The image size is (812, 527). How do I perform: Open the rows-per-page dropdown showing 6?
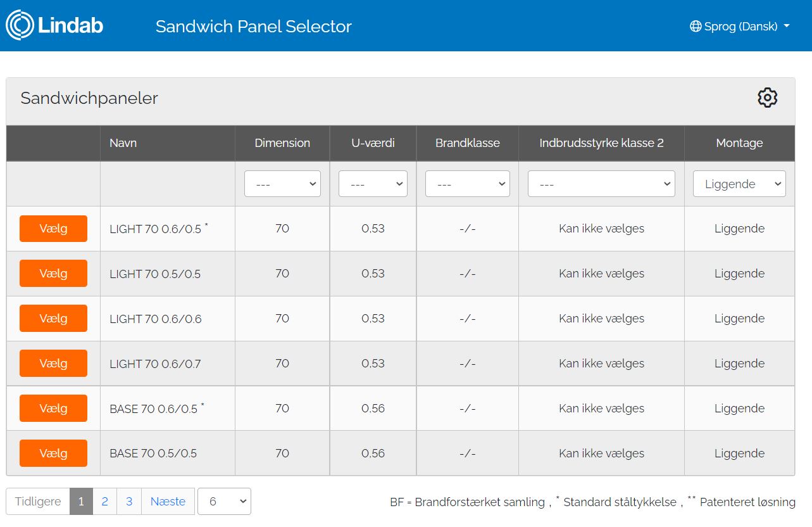pyautogui.click(x=224, y=502)
